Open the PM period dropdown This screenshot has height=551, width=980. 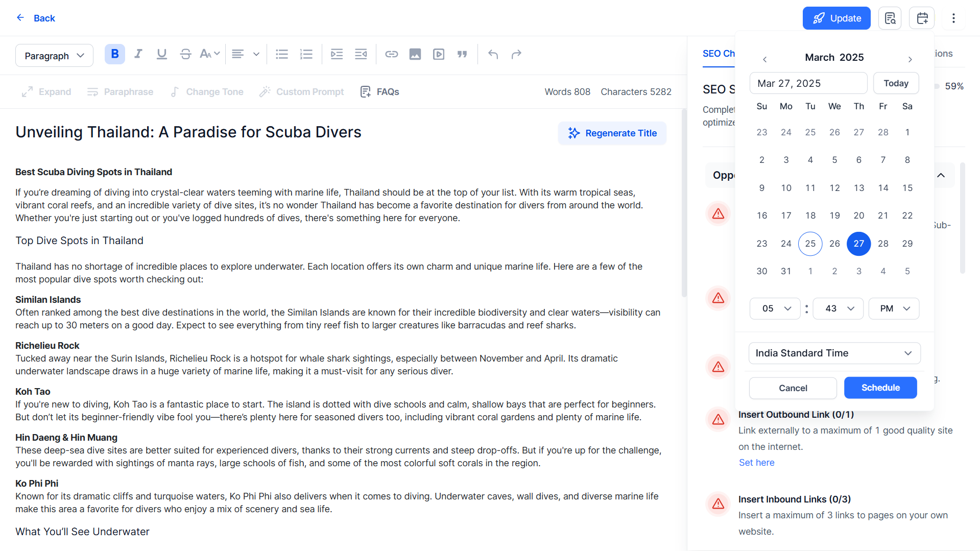pos(894,308)
